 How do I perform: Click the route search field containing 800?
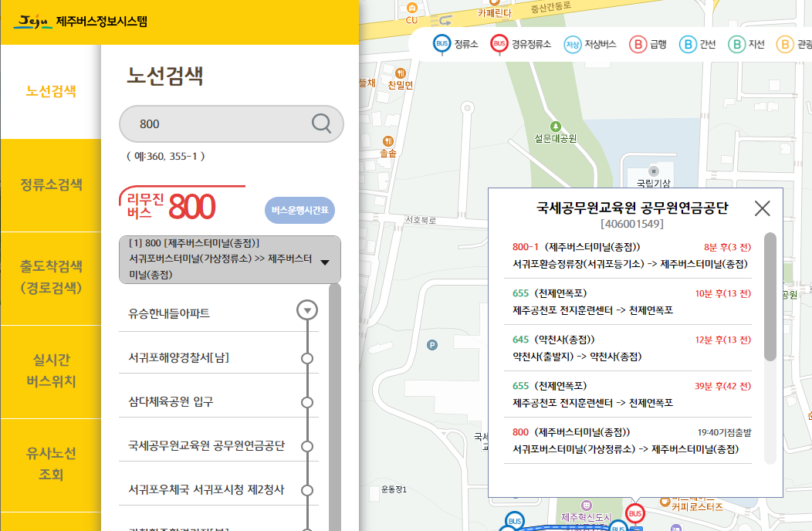tap(232, 123)
